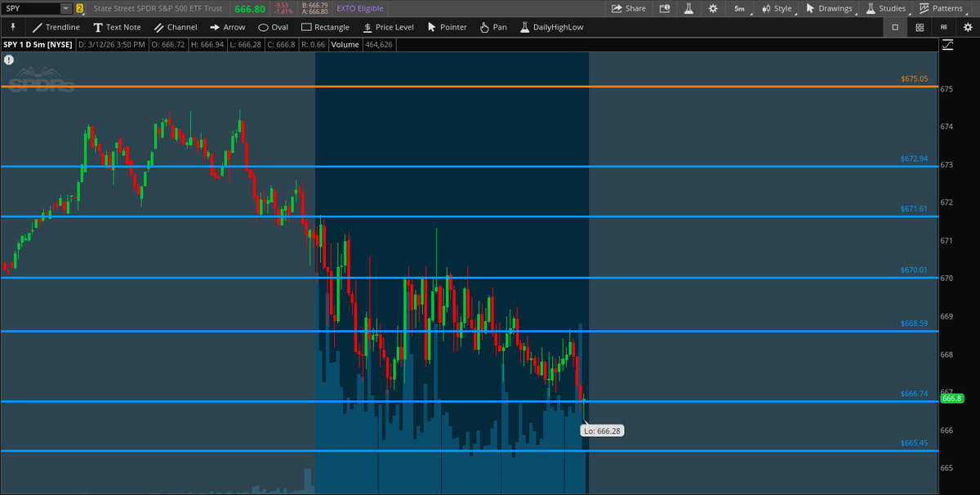Click the 464,626 volume value
The height and width of the screenshot is (495, 980).
[378, 45]
